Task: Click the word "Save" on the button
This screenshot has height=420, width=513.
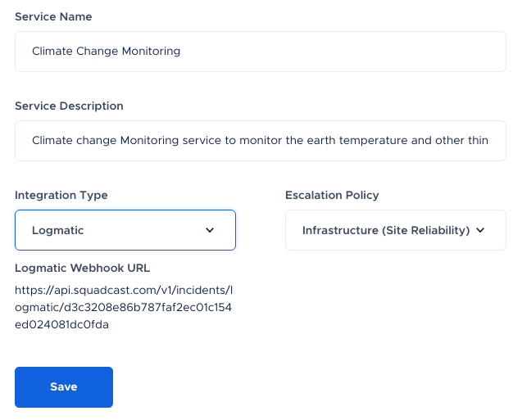Action: point(63,387)
